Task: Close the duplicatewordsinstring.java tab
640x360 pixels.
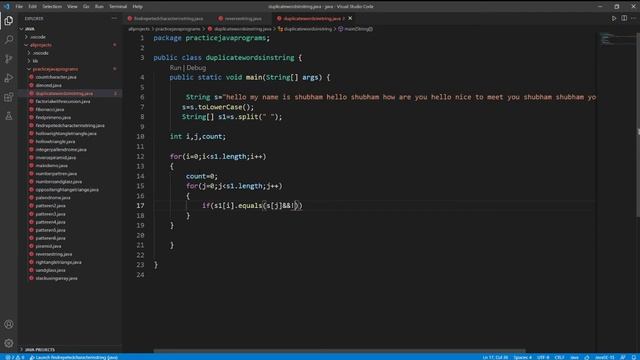Action: [x=350, y=18]
